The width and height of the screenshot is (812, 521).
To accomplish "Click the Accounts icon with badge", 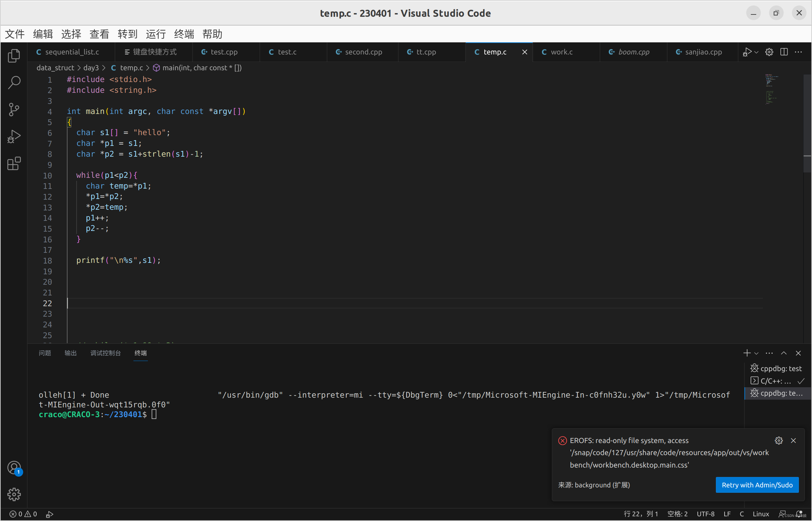I will click(14, 468).
